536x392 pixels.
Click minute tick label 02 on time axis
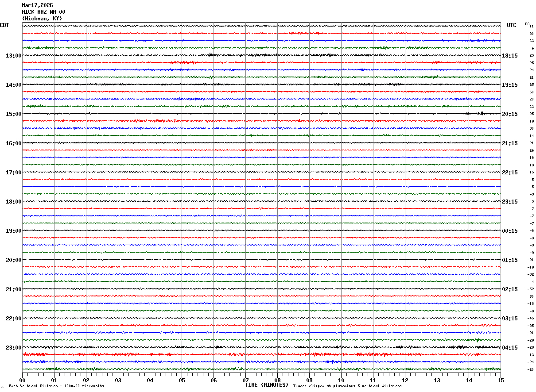86,380
